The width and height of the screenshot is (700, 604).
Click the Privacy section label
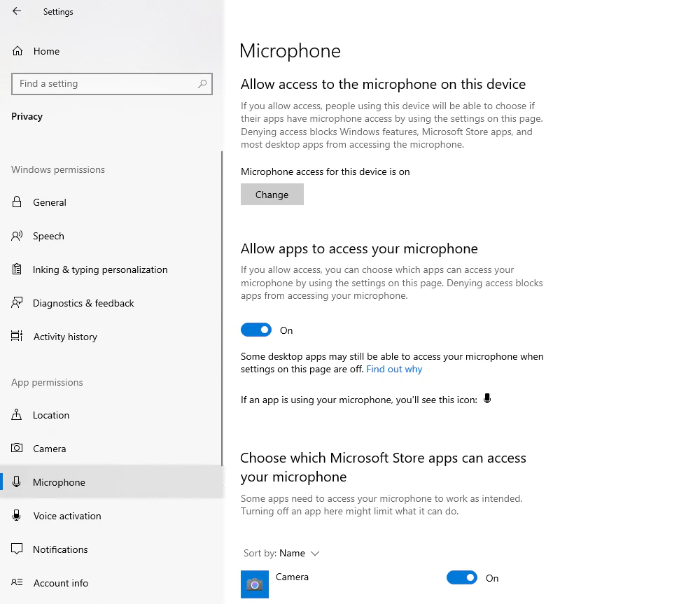click(27, 116)
